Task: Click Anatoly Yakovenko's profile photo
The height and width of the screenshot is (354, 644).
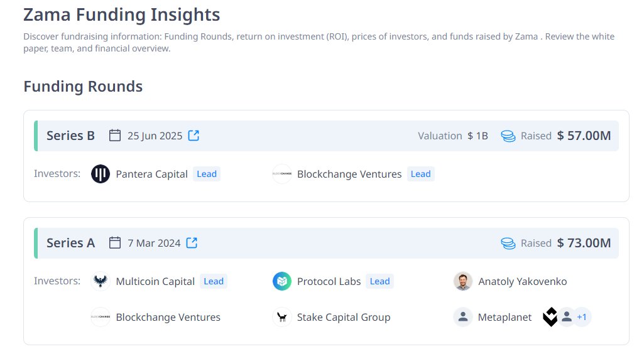Action: tap(463, 281)
